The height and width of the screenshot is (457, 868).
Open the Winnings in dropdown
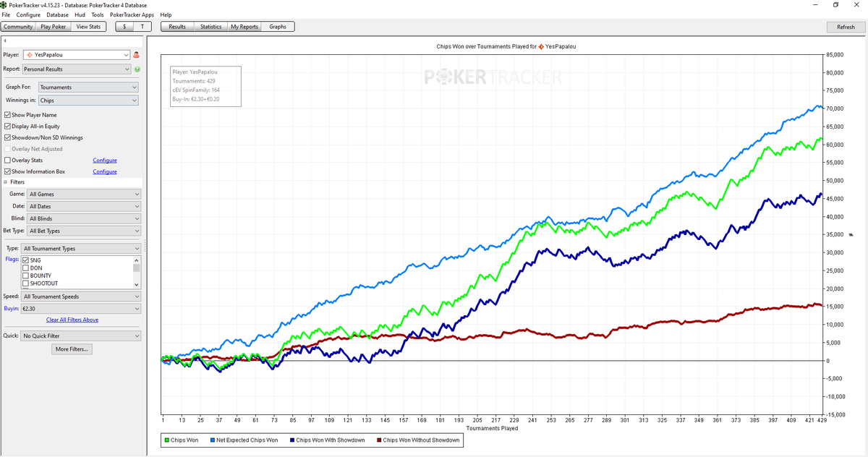(88, 101)
